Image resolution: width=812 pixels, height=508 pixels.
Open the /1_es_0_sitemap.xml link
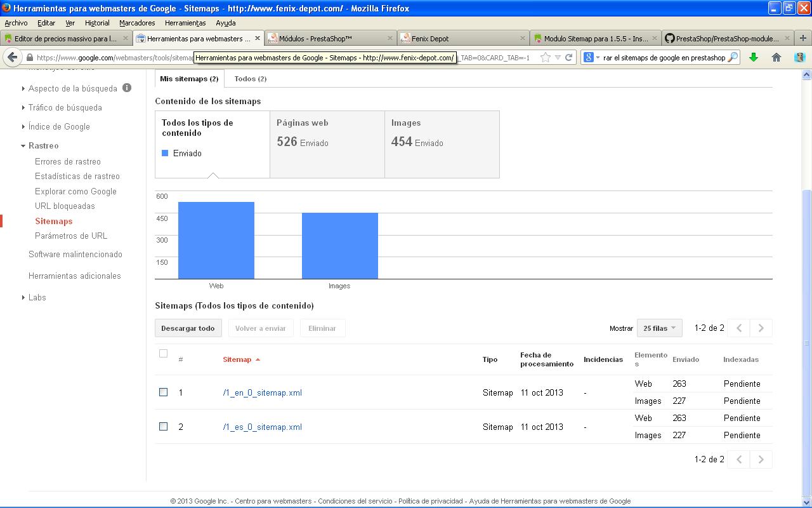click(262, 427)
